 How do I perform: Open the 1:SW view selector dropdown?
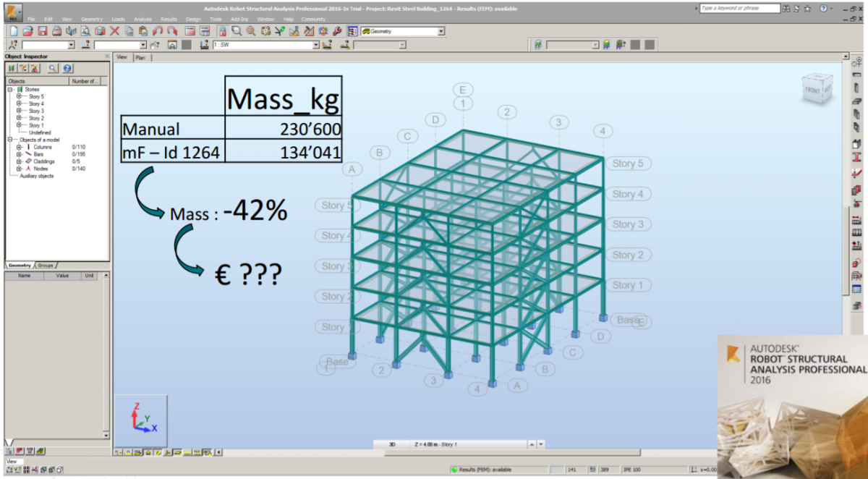click(316, 43)
